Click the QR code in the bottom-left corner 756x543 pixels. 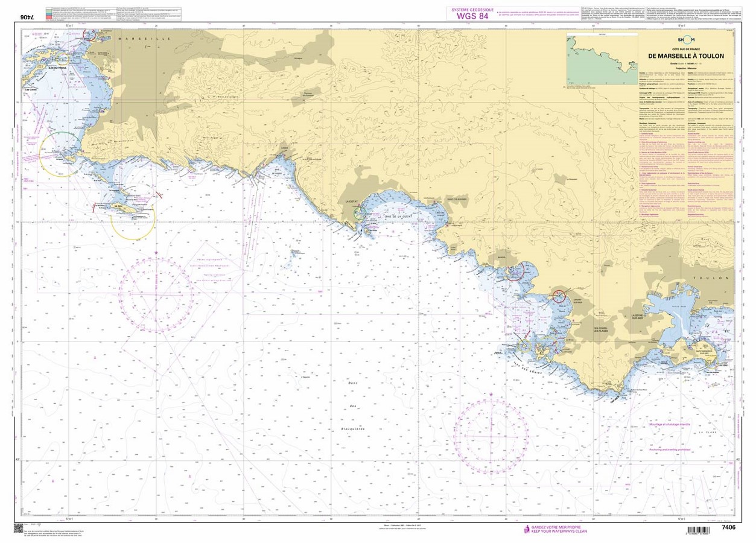pos(19,529)
